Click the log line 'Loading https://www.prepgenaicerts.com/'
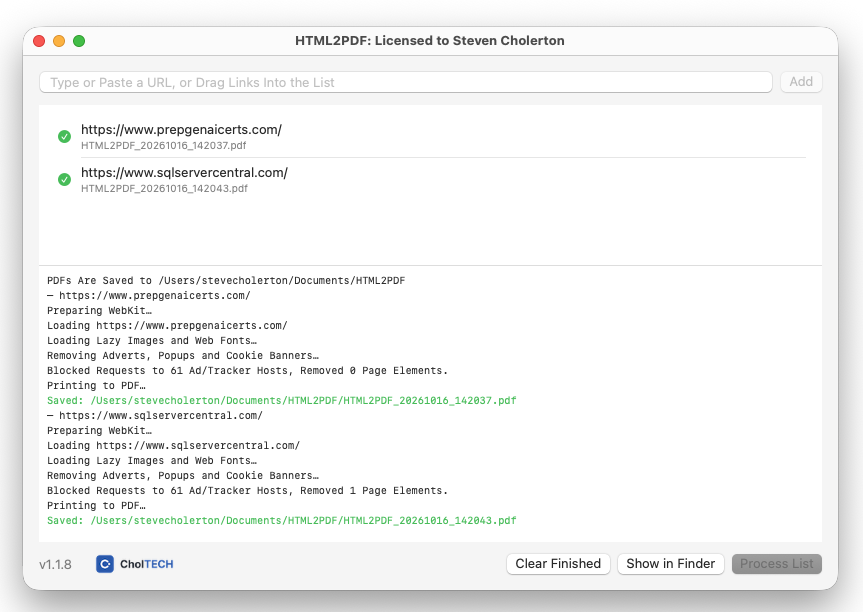Viewport: 863px width, 612px height. [x=167, y=325]
